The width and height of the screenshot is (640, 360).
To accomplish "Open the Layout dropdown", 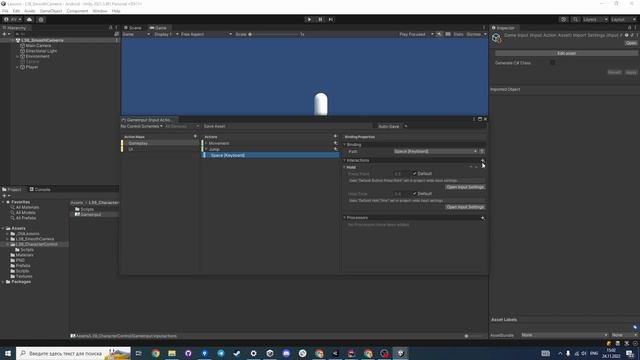I will click(623, 19).
